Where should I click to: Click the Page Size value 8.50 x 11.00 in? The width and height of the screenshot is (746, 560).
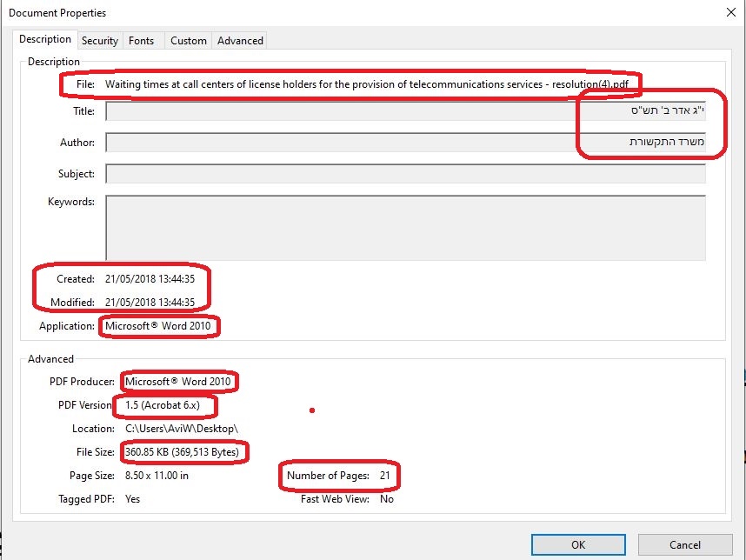click(x=157, y=476)
